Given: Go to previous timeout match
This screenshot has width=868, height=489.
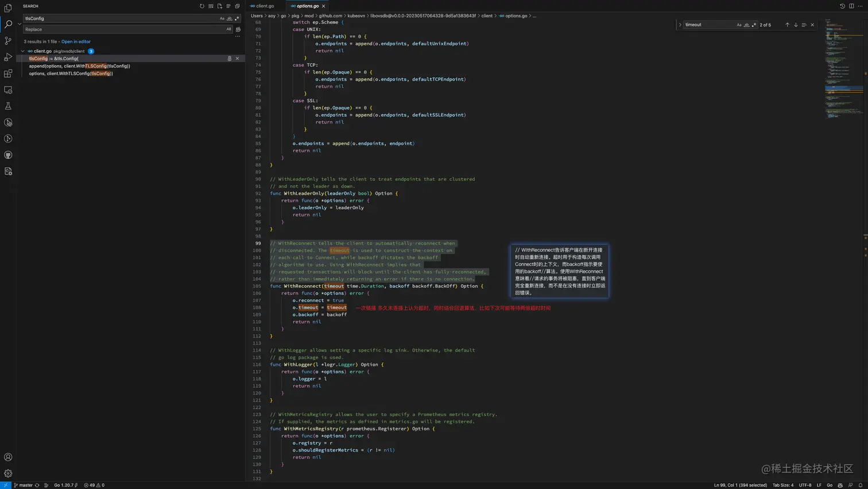Looking at the screenshot, I should (x=787, y=25).
